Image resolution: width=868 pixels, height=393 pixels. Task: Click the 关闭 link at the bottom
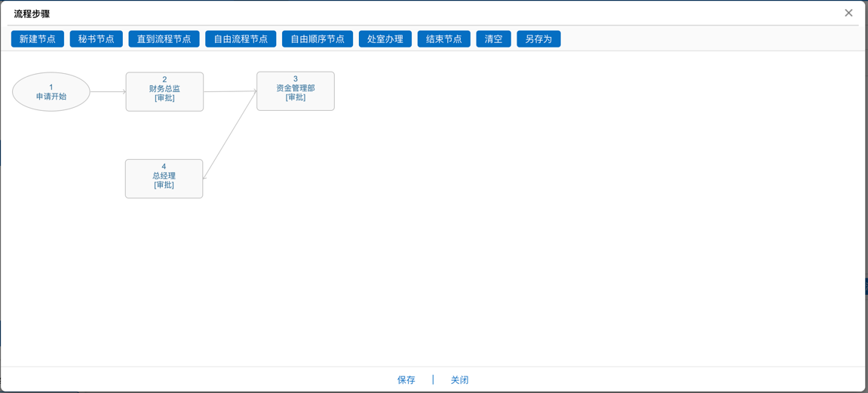(459, 380)
